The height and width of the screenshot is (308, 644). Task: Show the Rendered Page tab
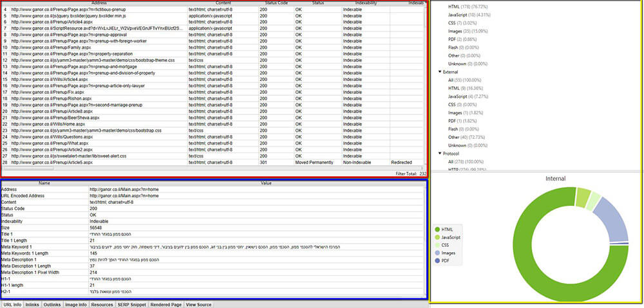[x=166, y=305]
